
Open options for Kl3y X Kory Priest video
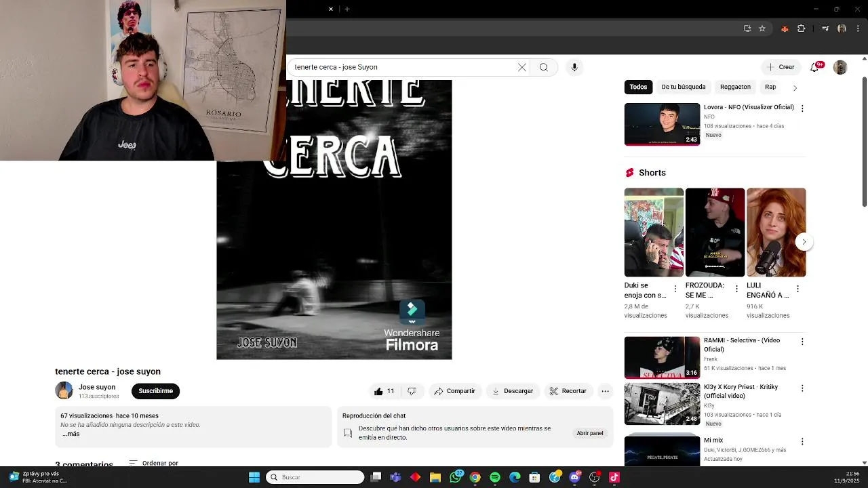(x=802, y=388)
